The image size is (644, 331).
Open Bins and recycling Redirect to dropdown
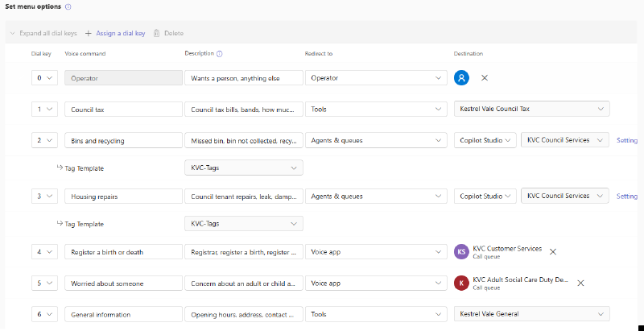pyautogui.click(x=376, y=140)
